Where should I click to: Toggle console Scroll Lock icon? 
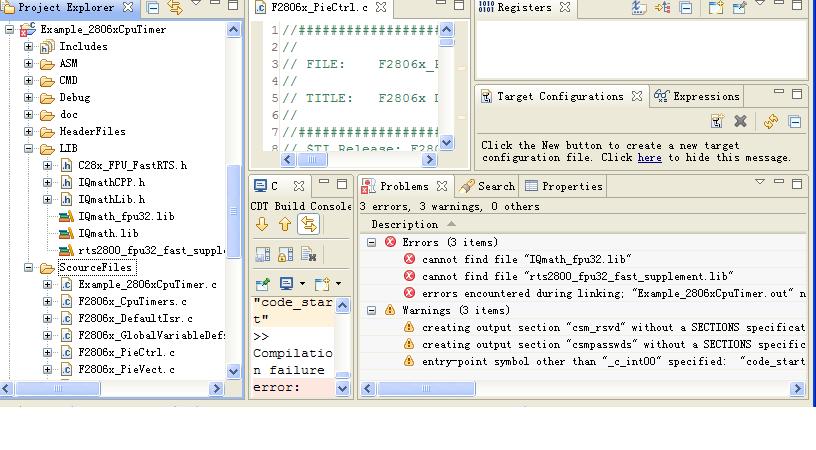point(286,254)
